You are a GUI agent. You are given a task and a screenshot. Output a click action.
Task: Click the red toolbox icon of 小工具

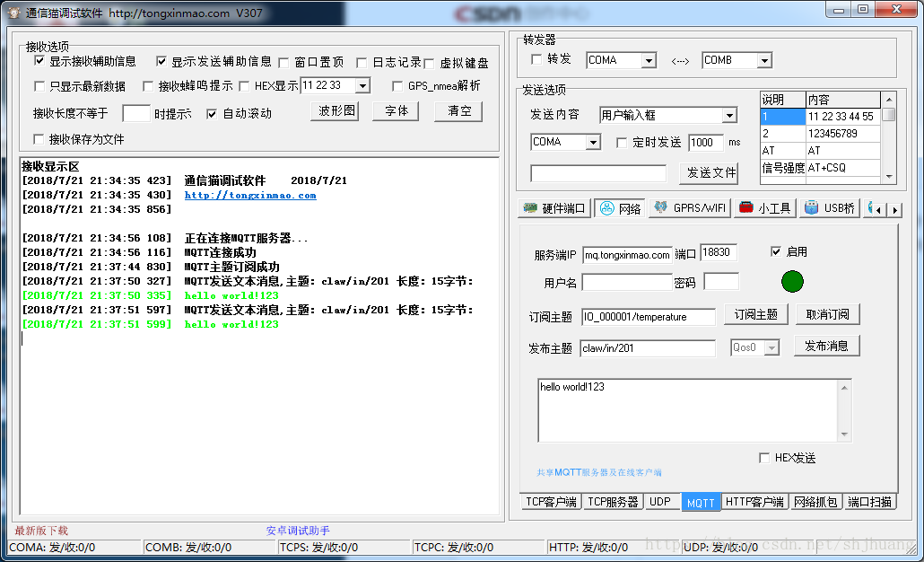[x=746, y=207]
